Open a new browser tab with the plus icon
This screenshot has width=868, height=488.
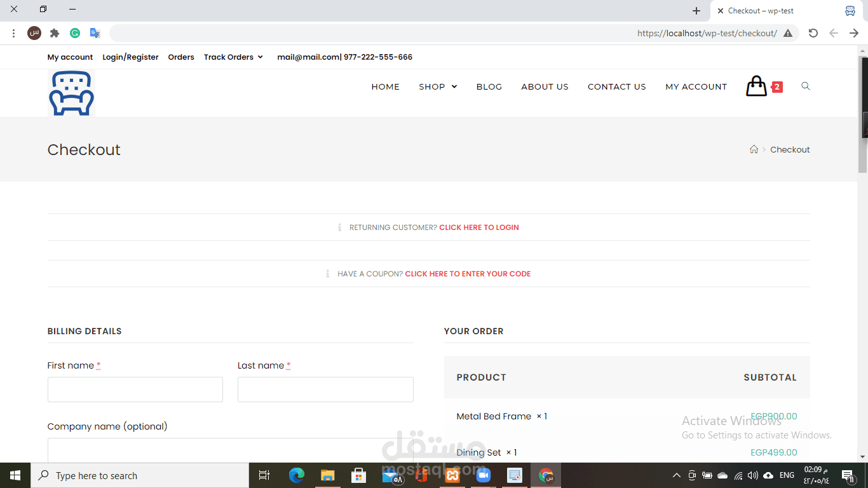(x=696, y=11)
